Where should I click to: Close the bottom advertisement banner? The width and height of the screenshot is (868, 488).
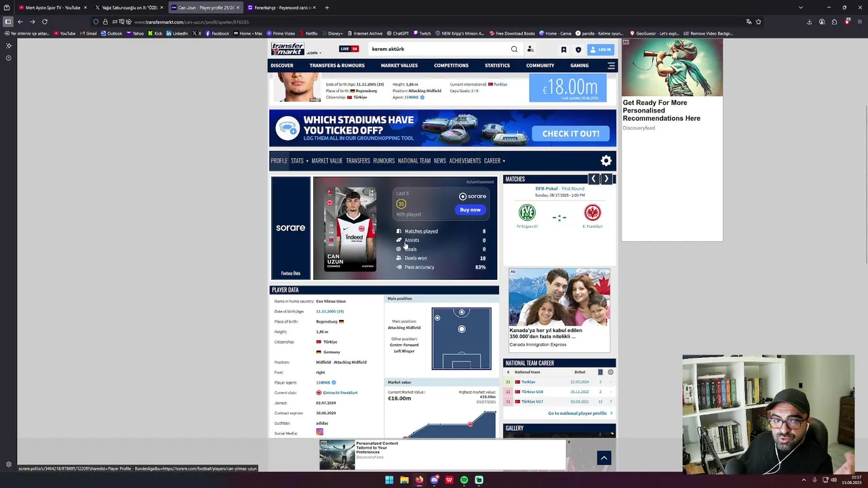(x=568, y=443)
